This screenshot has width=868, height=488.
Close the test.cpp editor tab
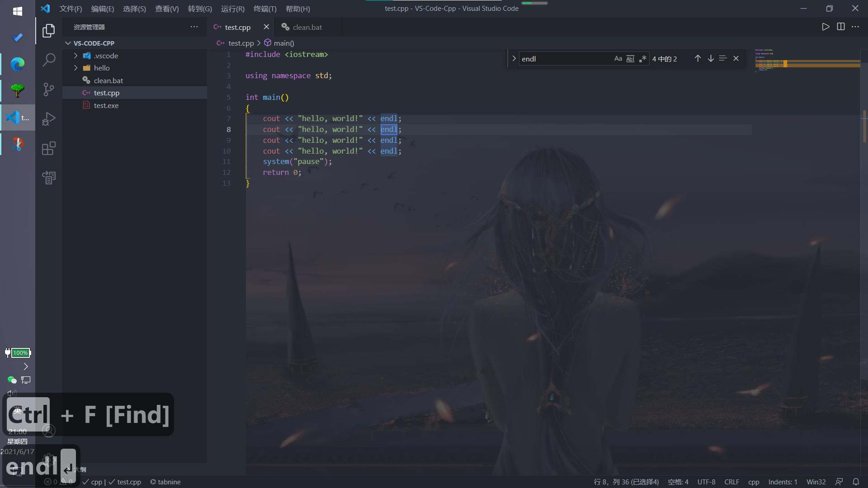click(x=266, y=27)
